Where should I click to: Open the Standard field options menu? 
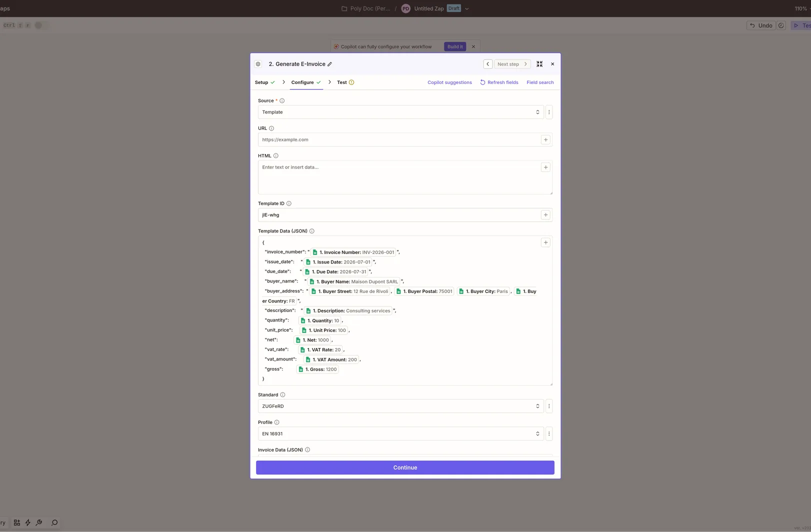point(549,406)
